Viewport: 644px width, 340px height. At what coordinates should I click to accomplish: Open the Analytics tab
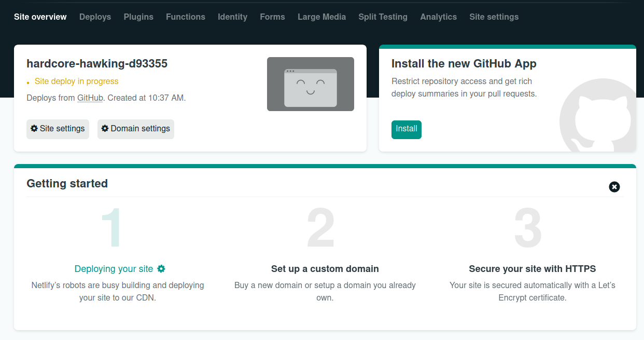(x=438, y=17)
